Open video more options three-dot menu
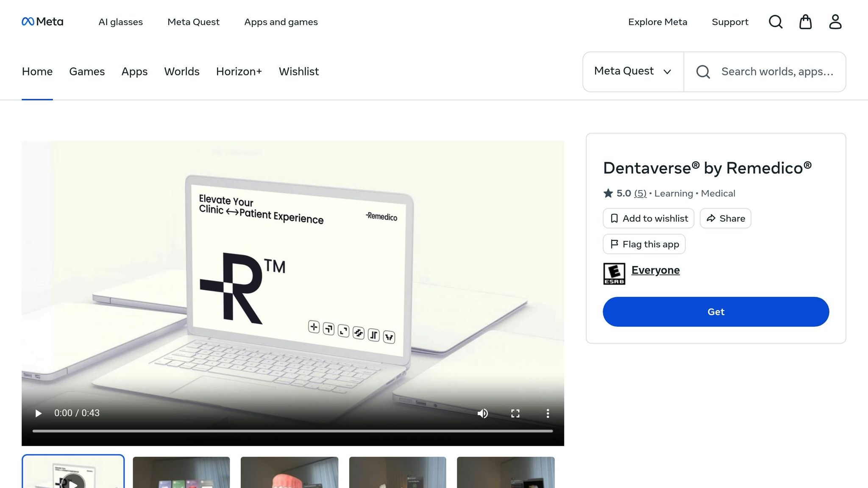 pyautogui.click(x=548, y=413)
